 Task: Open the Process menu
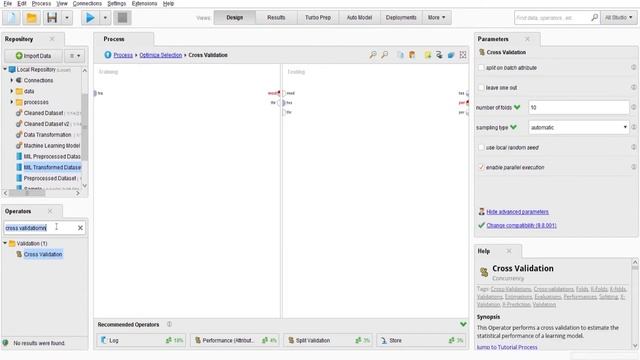point(41,4)
